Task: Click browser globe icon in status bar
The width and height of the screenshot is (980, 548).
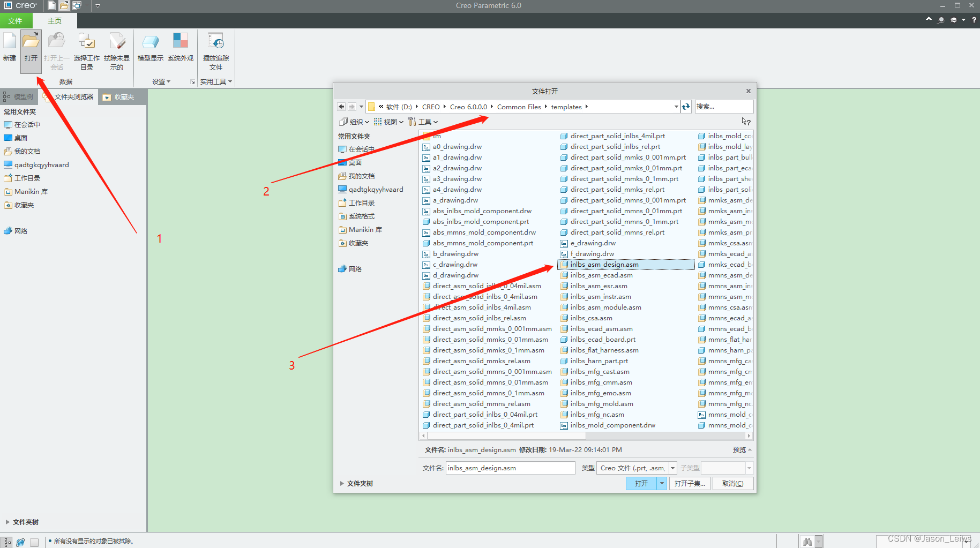Action: tap(20, 542)
